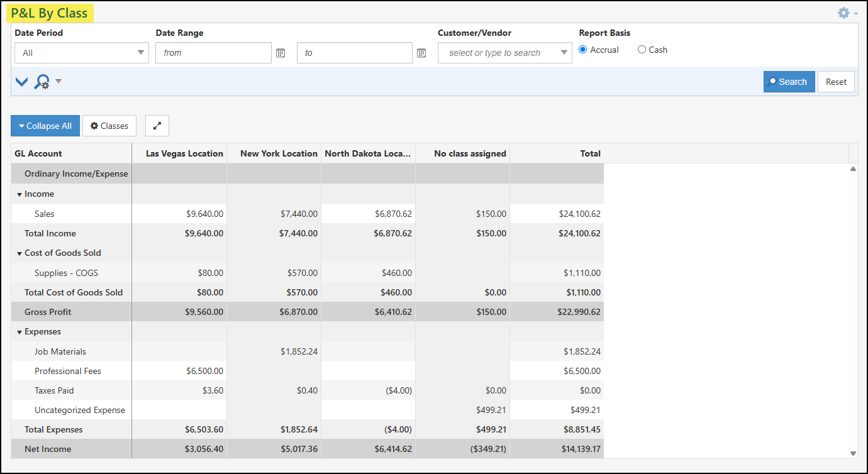This screenshot has height=474, width=868.
Task: Click the Collapse All button
Action: [45, 126]
